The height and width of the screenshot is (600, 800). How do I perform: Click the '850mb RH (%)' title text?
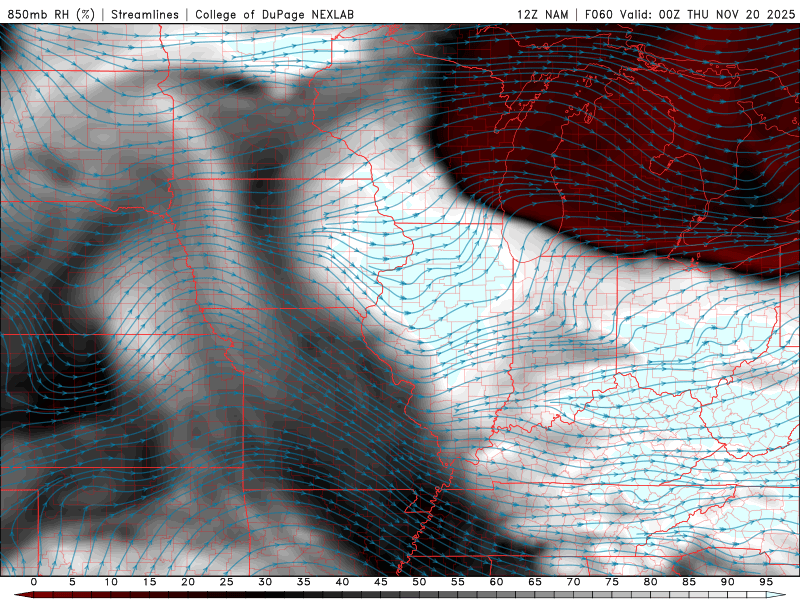pyautogui.click(x=51, y=14)
